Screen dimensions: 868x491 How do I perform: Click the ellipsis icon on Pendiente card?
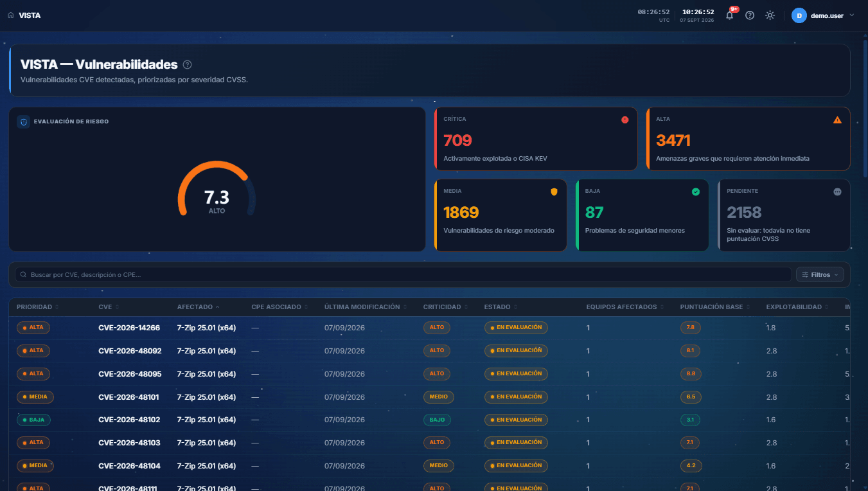(837, 192)
